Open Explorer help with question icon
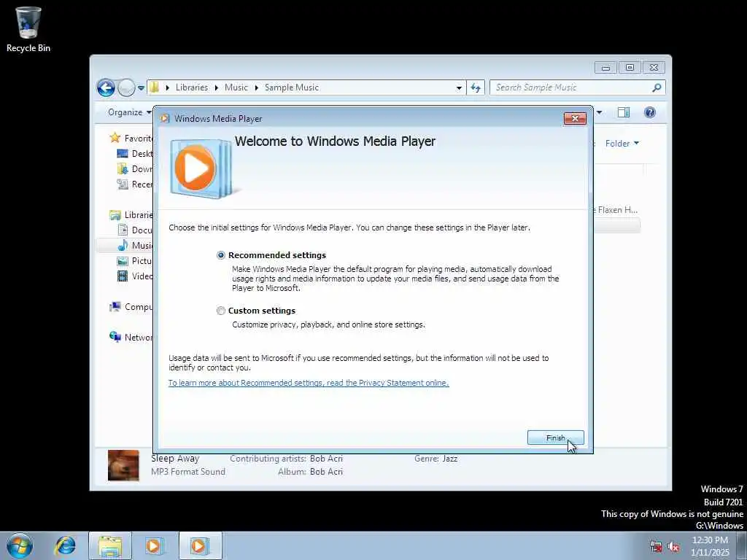 [x=650, y=112]
